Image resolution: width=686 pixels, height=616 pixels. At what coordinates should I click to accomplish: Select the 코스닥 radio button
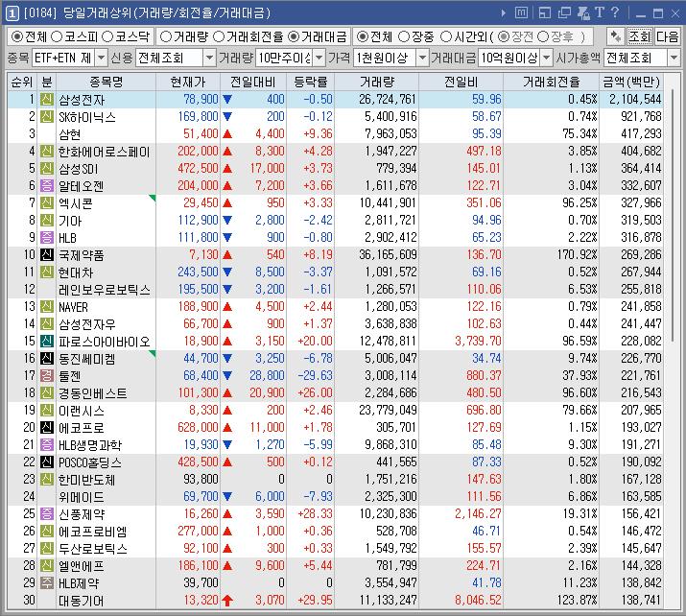tap(107, 36)
